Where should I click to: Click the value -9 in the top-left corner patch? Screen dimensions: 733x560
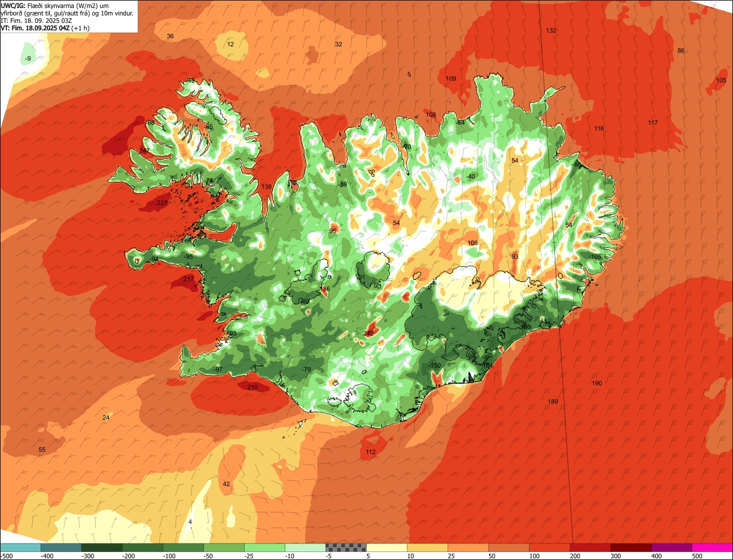tap(28, 59)
